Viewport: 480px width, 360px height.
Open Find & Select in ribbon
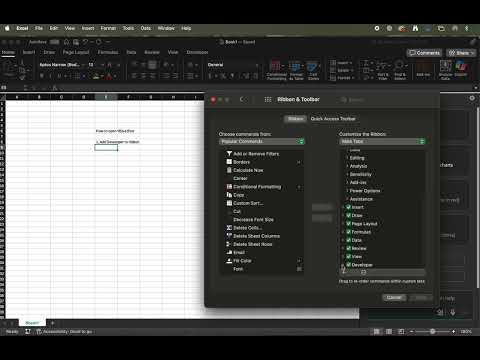pos(400,70)
